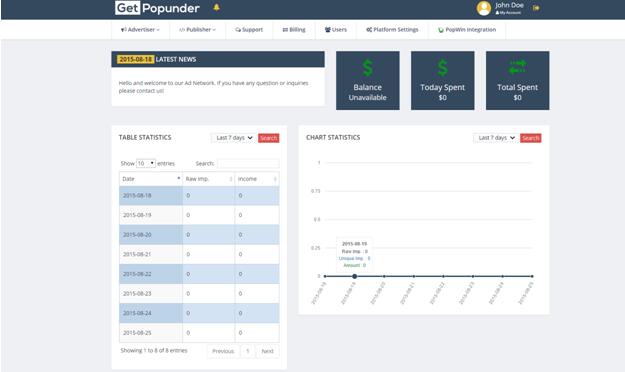Click Search button in Table Statistics
This screenshot has height=372, width=625.
tap(269, 138)
